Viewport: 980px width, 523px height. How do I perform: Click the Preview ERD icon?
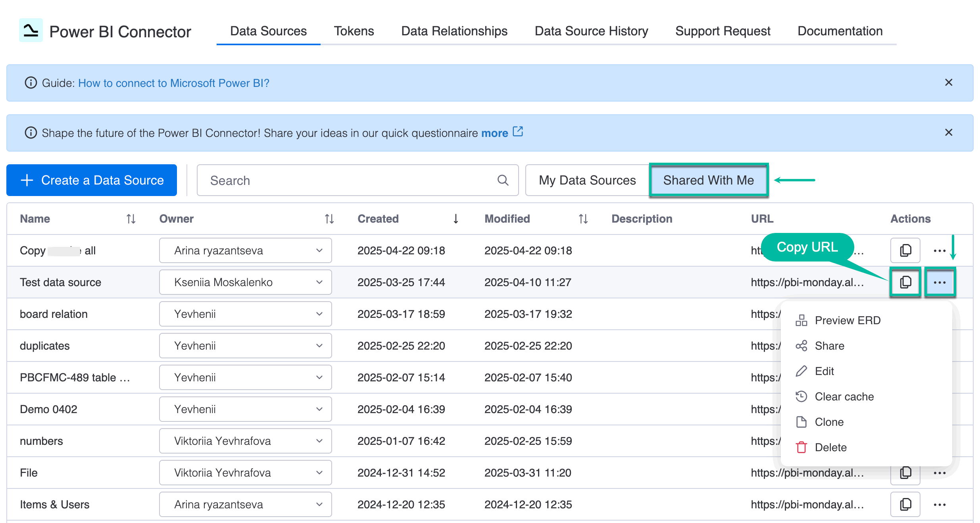801,320
